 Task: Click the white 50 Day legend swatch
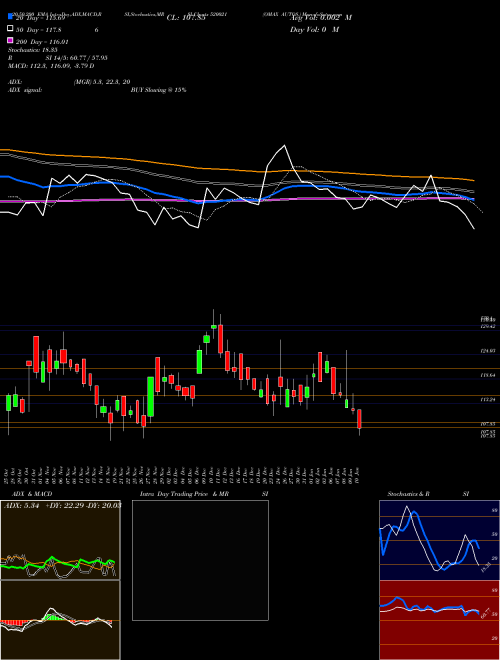click(10, 29)
